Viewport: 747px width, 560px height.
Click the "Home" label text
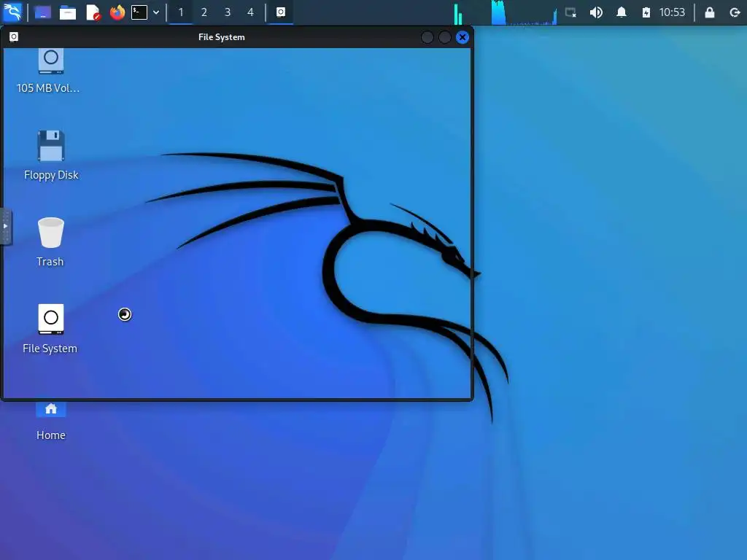pos(51,435)
